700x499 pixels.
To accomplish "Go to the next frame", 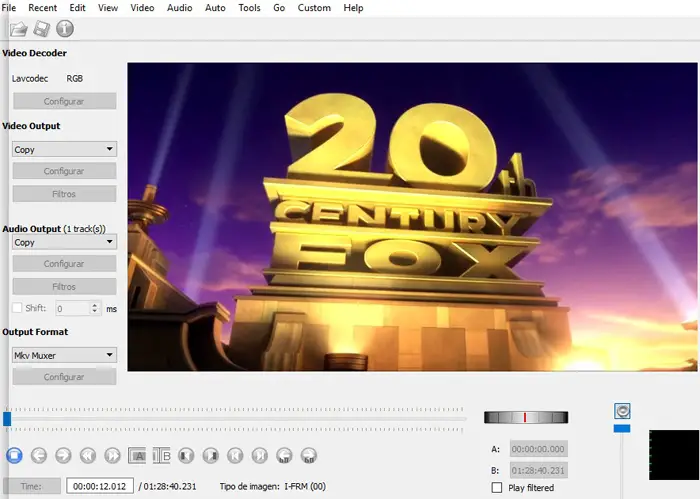I will click(63, 456).
